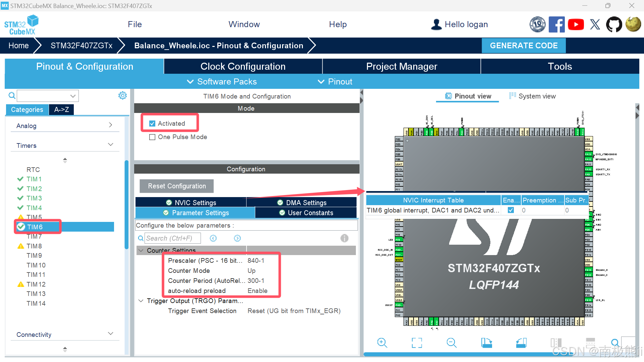Switch to System view
This screenshot has height=362, width=644.
click(532, 96)
